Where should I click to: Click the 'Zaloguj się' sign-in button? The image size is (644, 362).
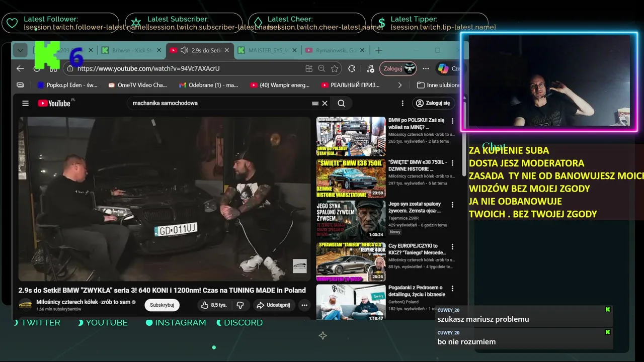pos(434,103)
